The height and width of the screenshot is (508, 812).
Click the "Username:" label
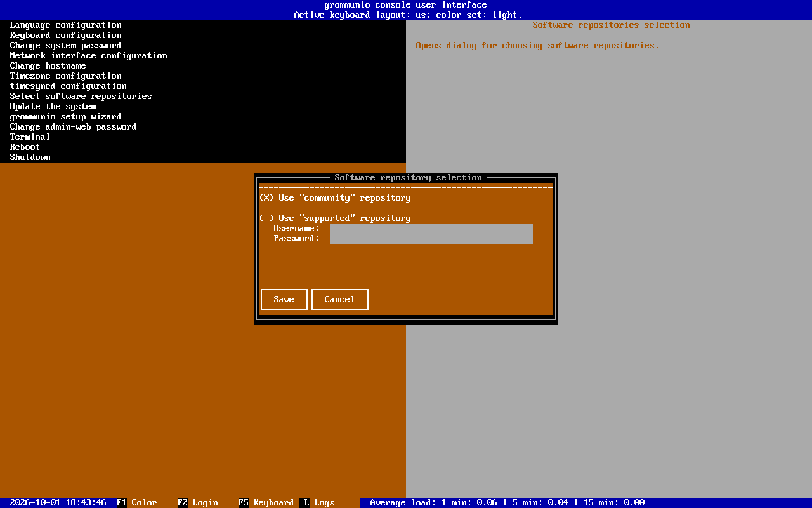coord(297,229)
